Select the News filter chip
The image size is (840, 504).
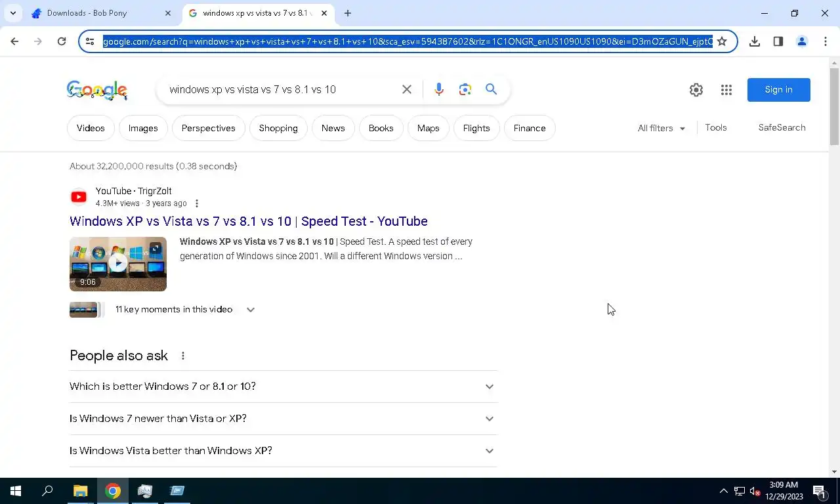click(333, 128)
